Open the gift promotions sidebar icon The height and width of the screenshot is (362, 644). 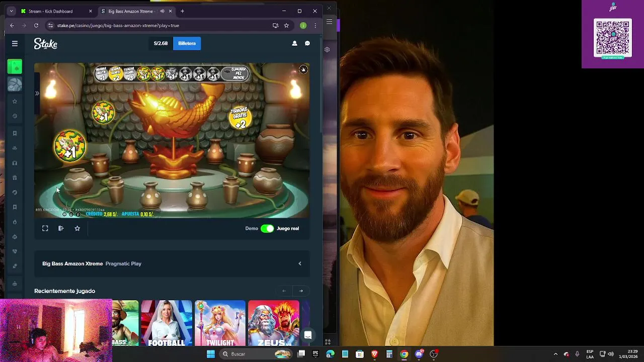tap(15, 177)
